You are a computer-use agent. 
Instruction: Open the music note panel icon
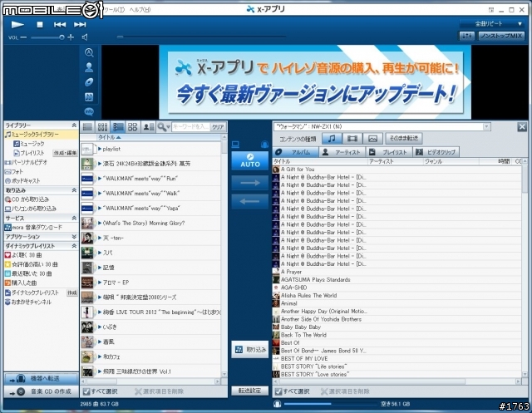pyautogui.click(x=89, y=97)
